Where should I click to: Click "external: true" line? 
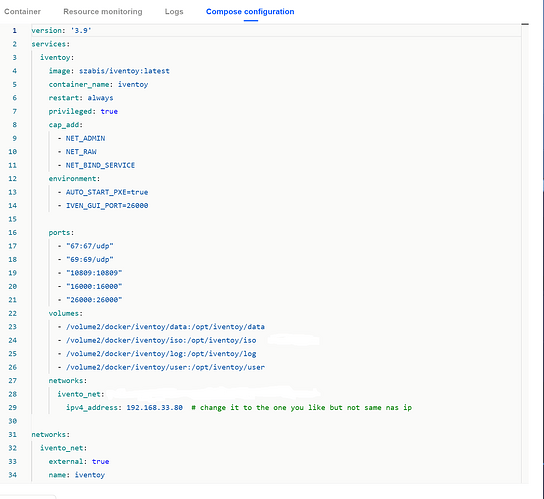(79, 462)
